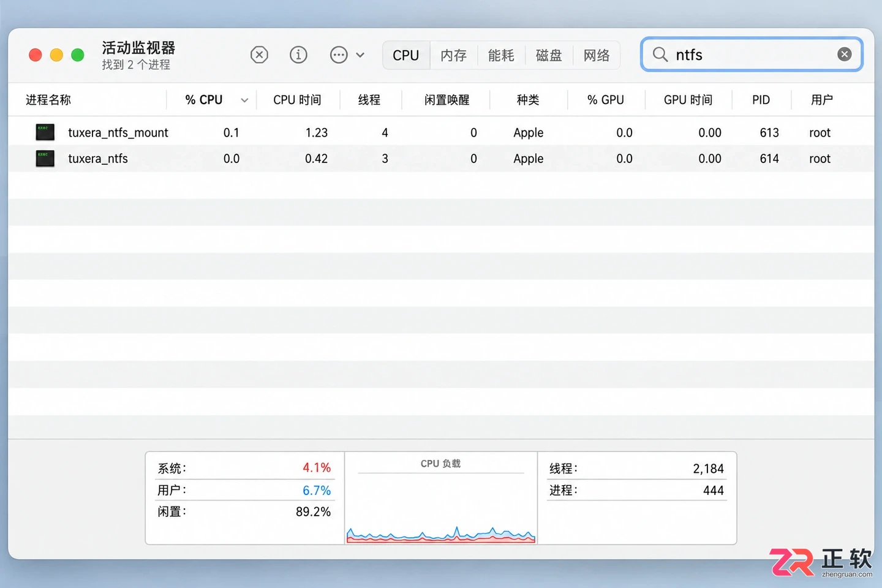The height and width of the screenshot is (588, 882).
Task: Click the ntfs search field
Action: [752, 55]
